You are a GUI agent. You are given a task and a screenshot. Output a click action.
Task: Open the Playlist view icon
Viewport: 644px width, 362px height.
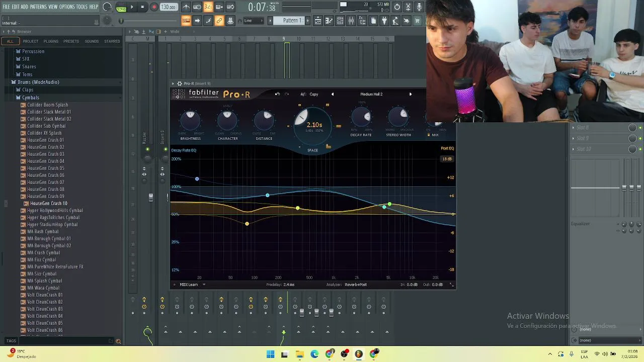[318, 21]
